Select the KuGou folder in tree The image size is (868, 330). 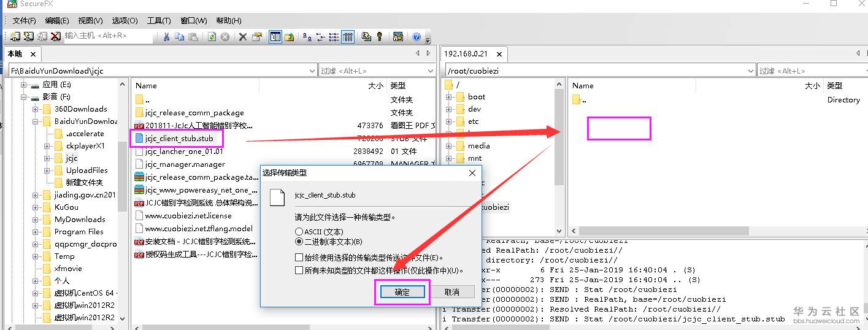pyautogui.click(x=66, y=207)
